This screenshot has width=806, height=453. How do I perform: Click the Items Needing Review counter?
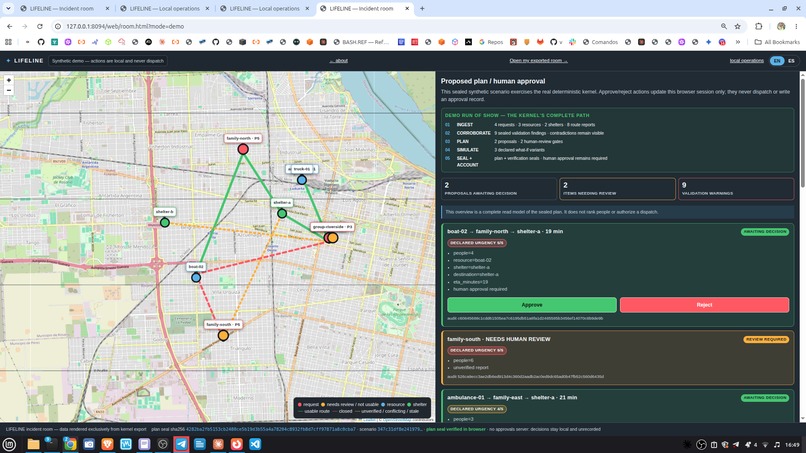coord(617,189)
